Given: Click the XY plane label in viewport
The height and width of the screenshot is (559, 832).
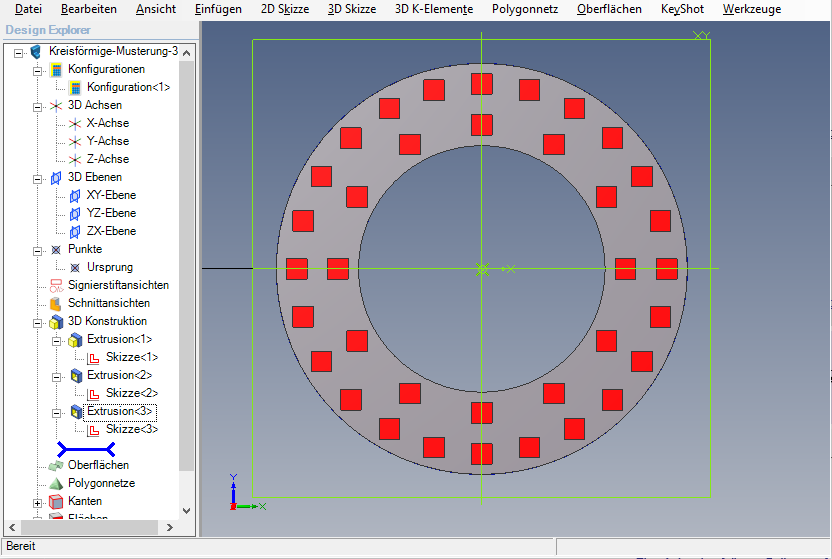Looking at the screenshot, I should coord(701,35).
